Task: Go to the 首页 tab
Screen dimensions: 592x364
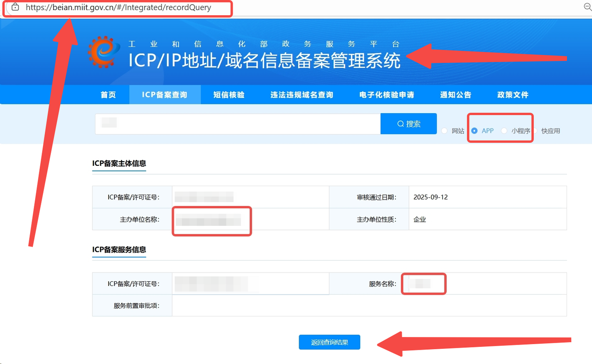Action: 108,95
